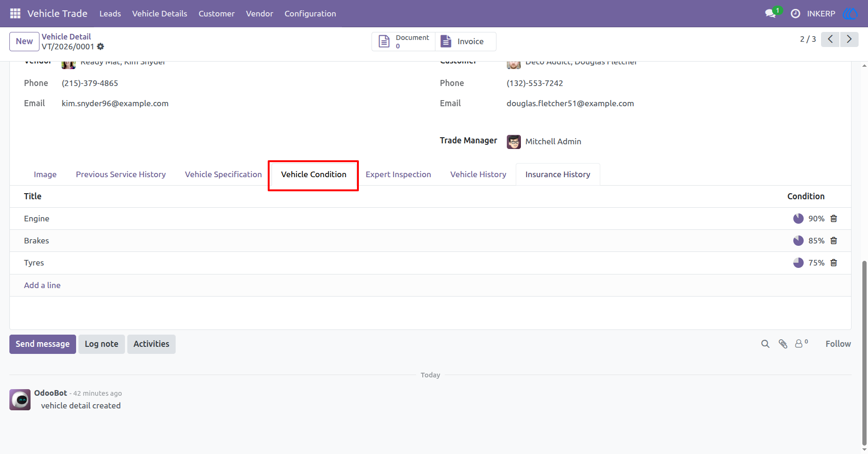Click the Engine 90% condition pie

(798, 219)
